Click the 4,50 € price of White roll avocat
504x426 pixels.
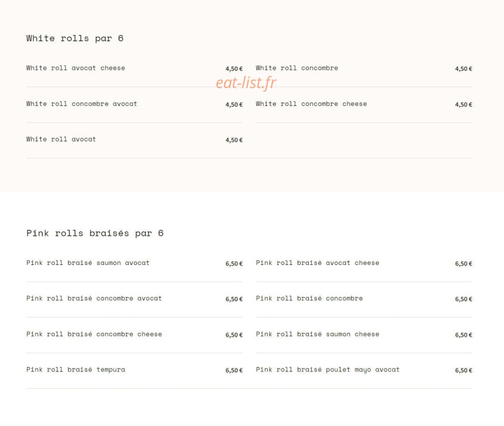(x=234, y=140)
